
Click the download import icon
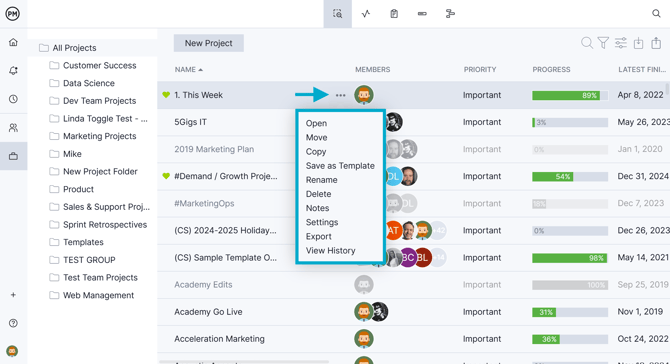pos(638,43)
